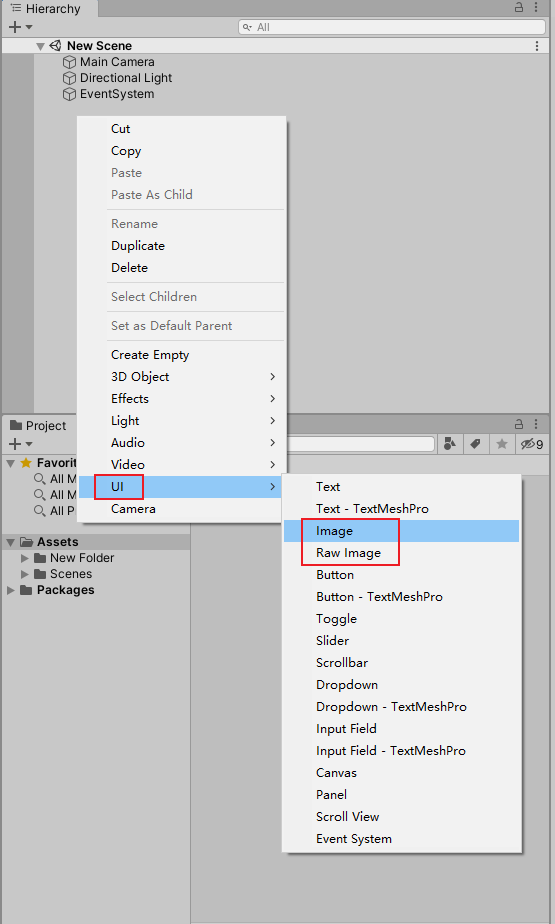Open the Hierarchy panel three-dot menu
Viewport: 555px width, 924px height.
[536, 8]
